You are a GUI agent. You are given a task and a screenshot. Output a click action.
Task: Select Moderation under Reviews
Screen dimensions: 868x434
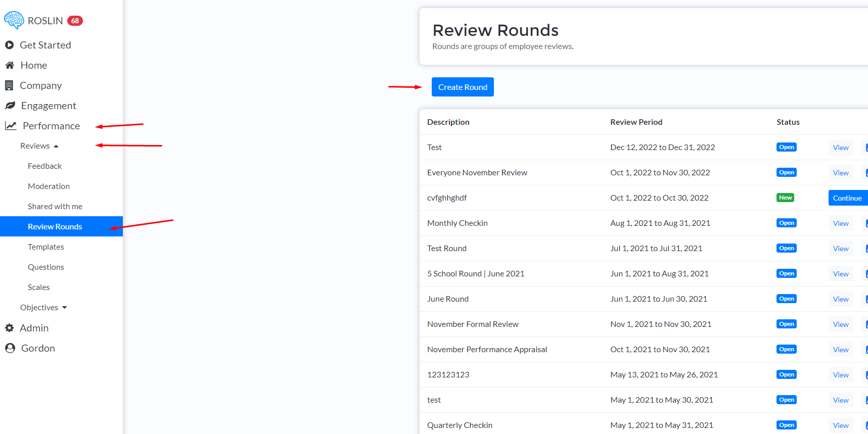[49, 186]
